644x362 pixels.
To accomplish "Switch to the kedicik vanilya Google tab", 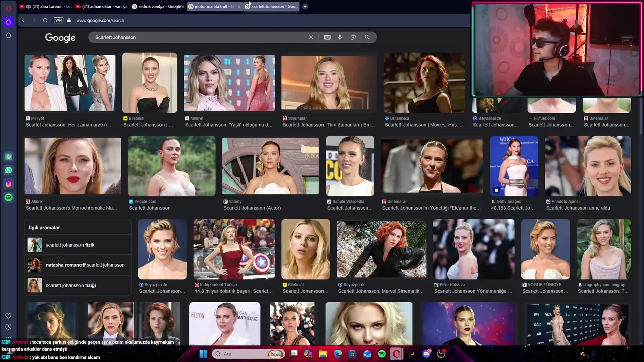I will [x=157, y=7].
